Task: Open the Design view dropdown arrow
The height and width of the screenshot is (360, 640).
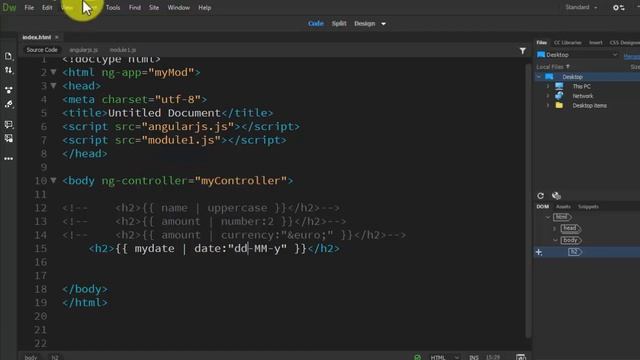Action: [x=383, y=24]
